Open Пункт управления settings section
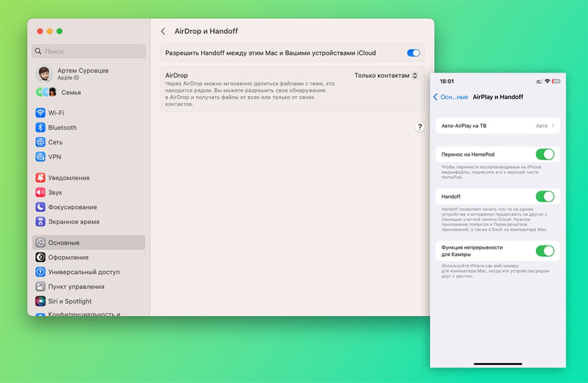 tap(89, 287)
